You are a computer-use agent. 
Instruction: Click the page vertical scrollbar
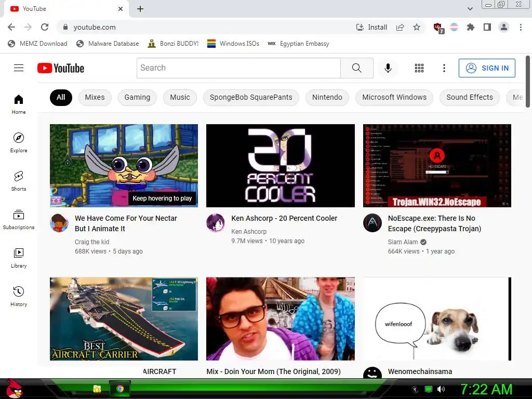tap(528, 82)
